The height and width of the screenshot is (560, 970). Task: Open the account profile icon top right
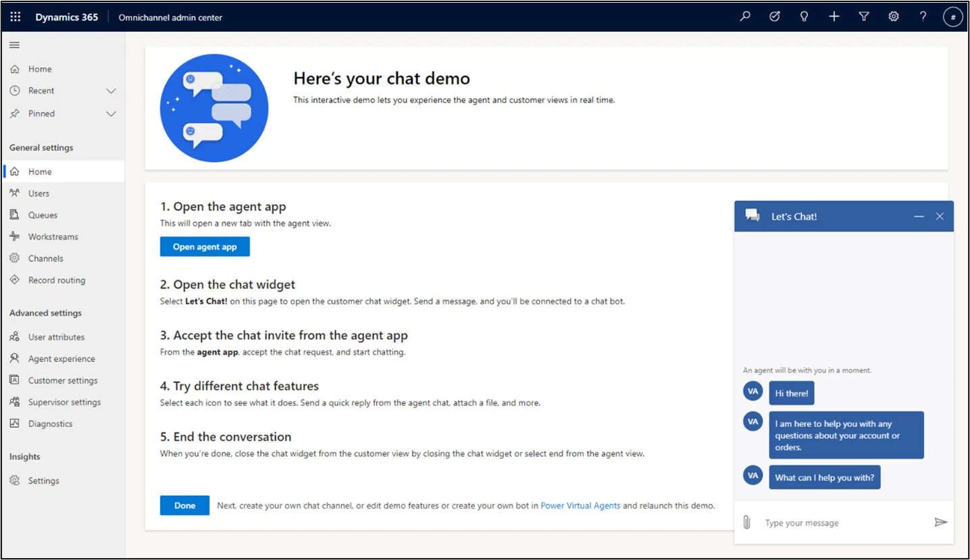point(952,16)
